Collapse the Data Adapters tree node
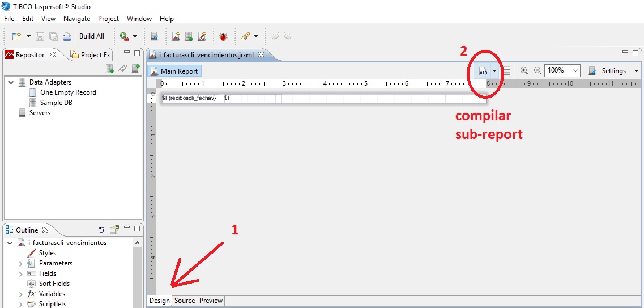 11,82
